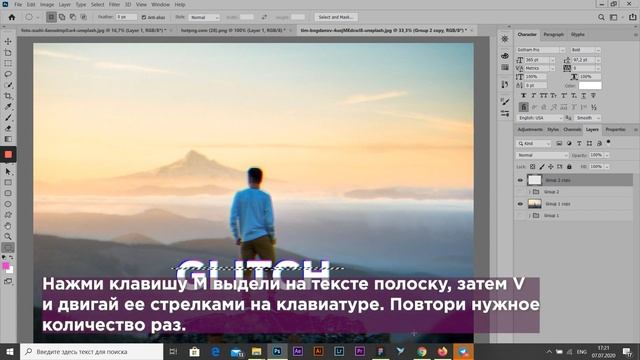Toggle Underline text style
This screenshot has height=360, width=640.
[x=584, y=96]
